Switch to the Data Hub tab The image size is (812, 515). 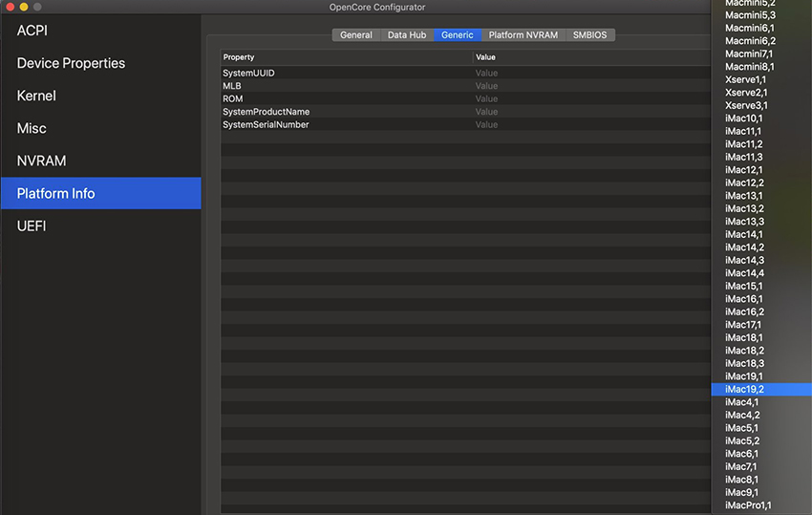(x=407, y=34)
